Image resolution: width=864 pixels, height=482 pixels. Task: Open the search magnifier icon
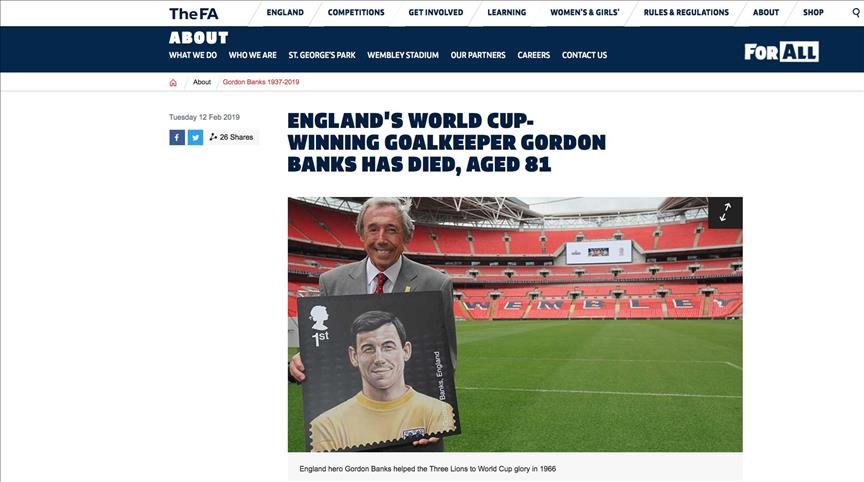[x=856, y=13]
